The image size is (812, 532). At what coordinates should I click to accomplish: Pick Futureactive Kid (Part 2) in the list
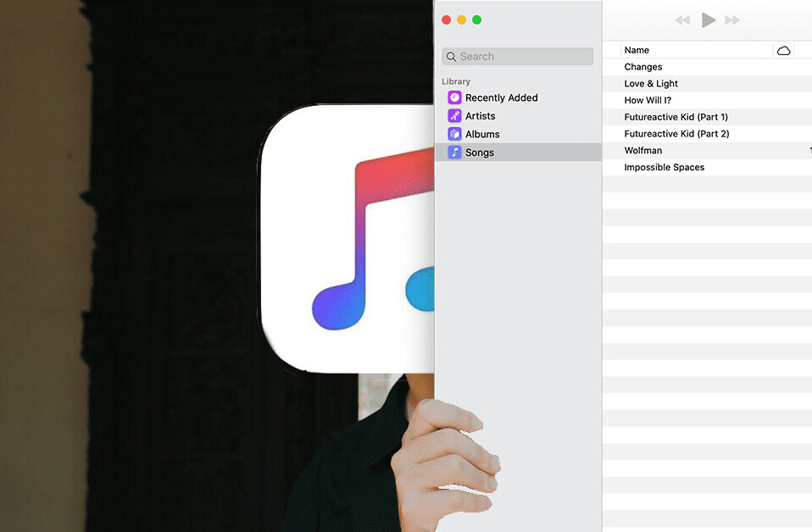point(676,134)
